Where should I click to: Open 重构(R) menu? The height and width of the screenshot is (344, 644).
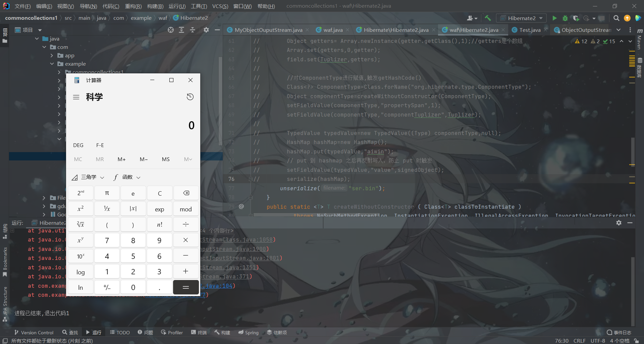pyautogui.click(x=133, y=6)
